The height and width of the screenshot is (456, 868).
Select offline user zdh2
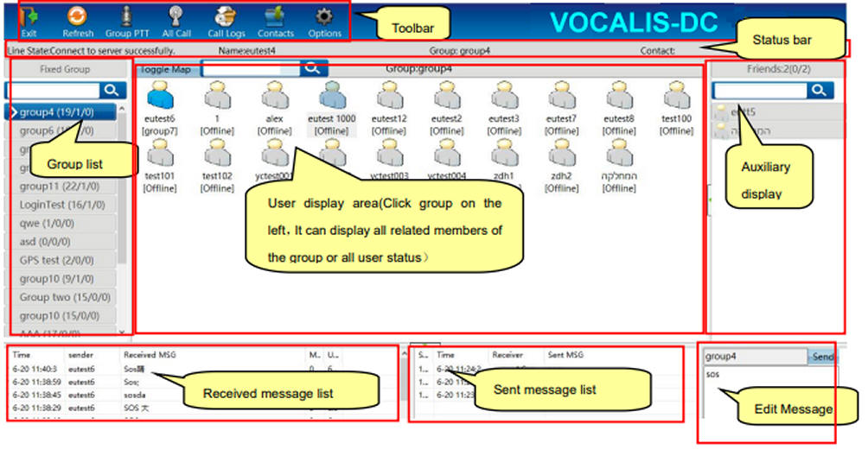pyautogui.click(x=561, y=166)
